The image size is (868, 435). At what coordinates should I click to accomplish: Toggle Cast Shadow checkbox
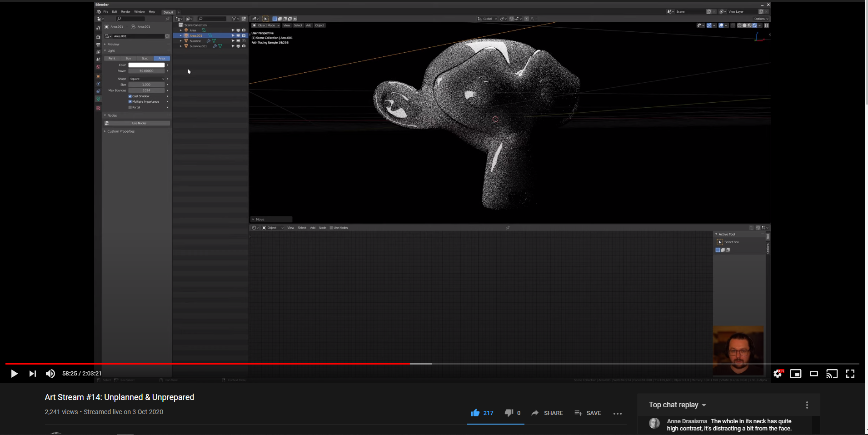pos(130,96)
